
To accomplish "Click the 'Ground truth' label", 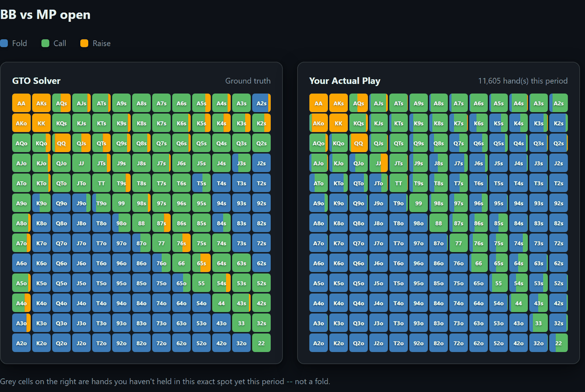I will [x=248, y=81].
